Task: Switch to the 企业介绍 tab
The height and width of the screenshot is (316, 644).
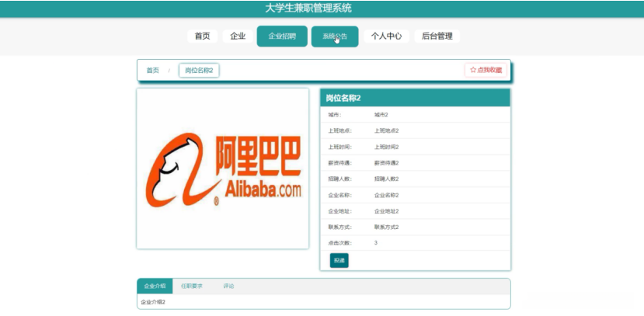Action: pos(155,286)
